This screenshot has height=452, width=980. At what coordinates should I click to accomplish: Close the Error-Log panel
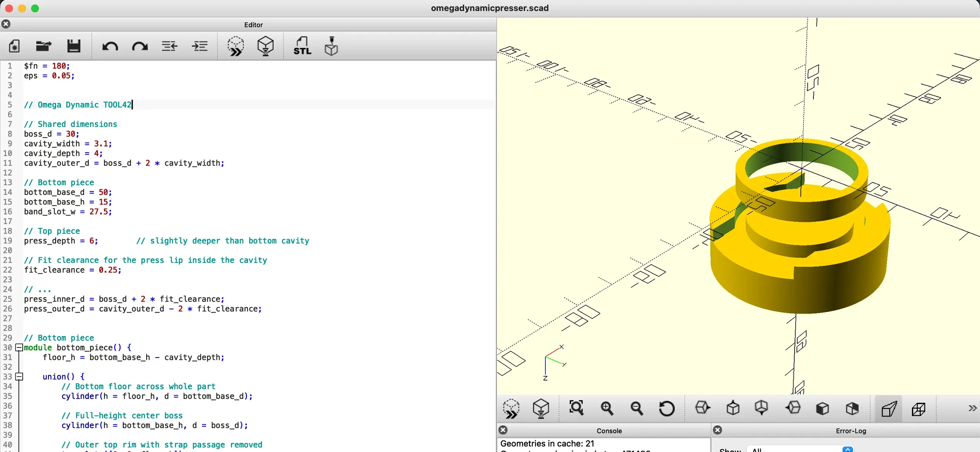pyautogui.click(x=718, y=430)
